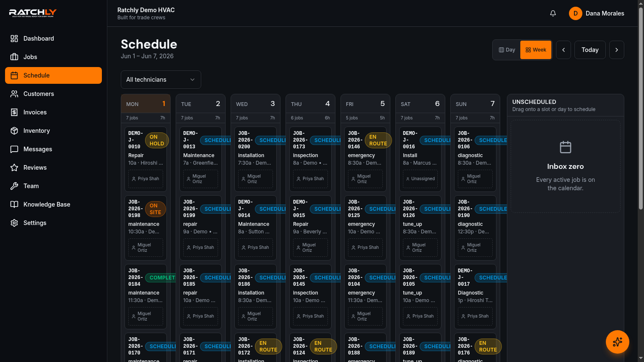This screenshot has width=644, height=362.
Task: Click the Dashboard grid icon
Action: (x=14, y=39)
